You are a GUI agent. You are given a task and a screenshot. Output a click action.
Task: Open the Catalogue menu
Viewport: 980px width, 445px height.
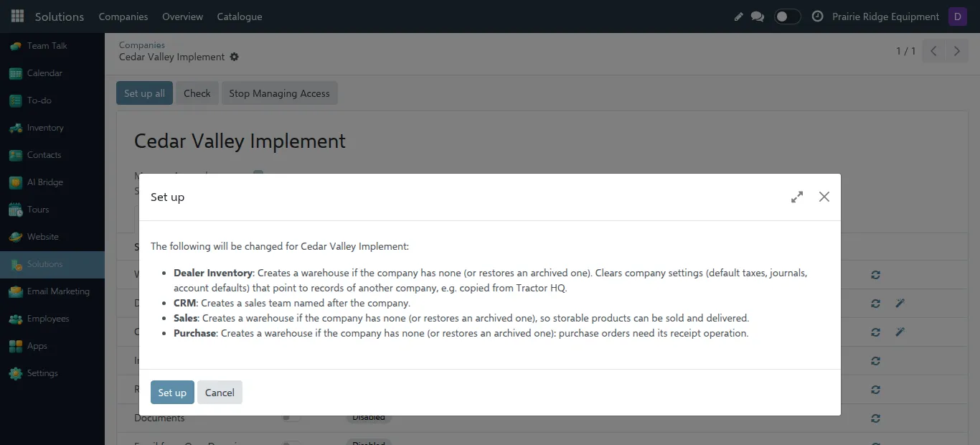tap(240, 17)
